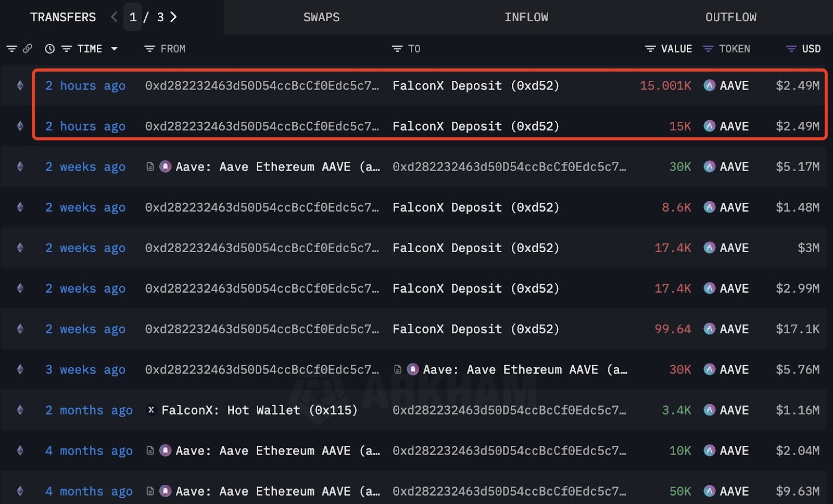833x504 pixels.
Task: Click FalconX logo beside Hot Wallet (0x115)
Action: (151, 410)
